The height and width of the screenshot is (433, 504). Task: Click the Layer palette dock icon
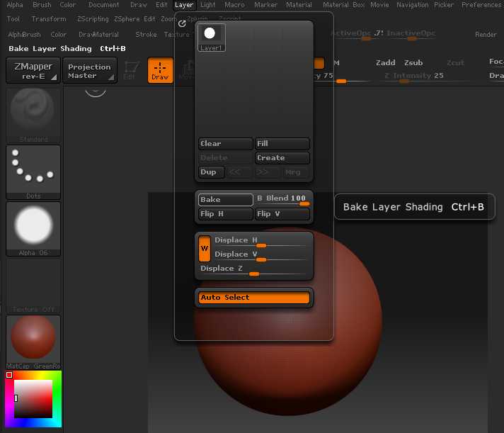click(183, 23)
